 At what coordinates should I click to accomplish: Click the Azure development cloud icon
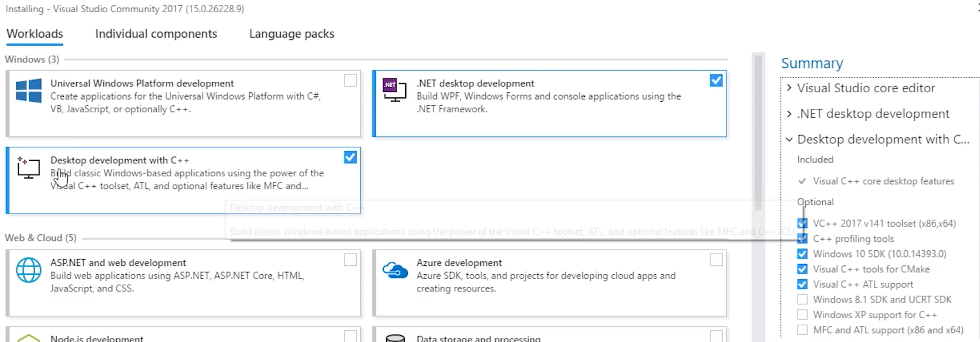(395, 271)
